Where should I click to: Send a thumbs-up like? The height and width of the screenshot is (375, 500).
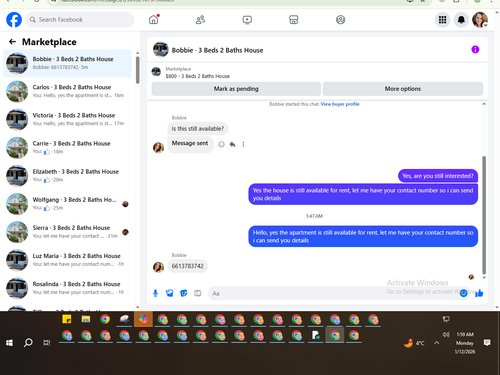[x=479, y=293]
